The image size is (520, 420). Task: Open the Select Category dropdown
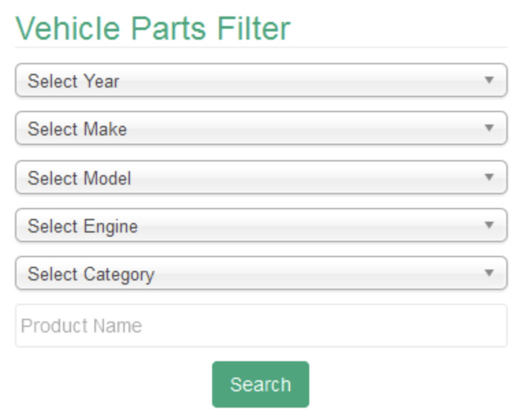click(x=261, y=274)
